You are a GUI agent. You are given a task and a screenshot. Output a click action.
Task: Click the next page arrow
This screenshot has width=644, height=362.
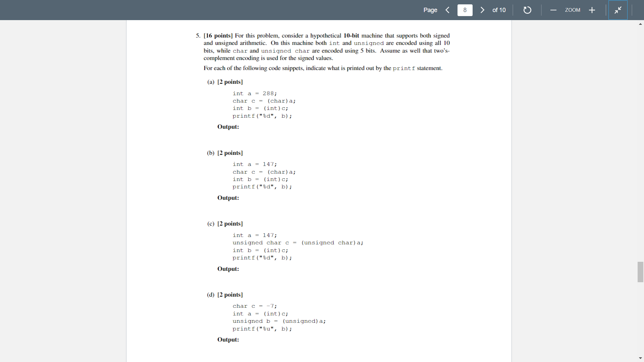482,10
